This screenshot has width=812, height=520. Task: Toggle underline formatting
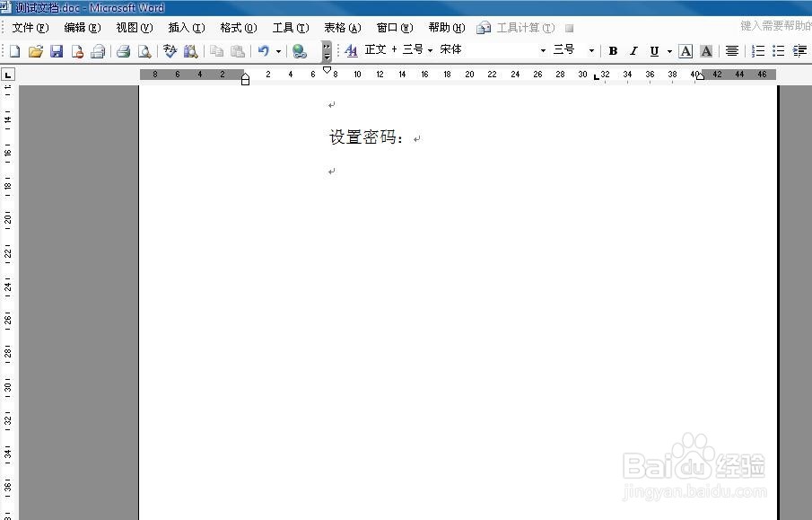654,51
